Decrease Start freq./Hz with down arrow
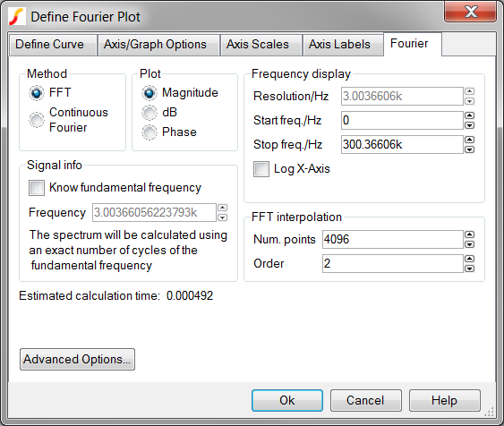 click(470, 125)
